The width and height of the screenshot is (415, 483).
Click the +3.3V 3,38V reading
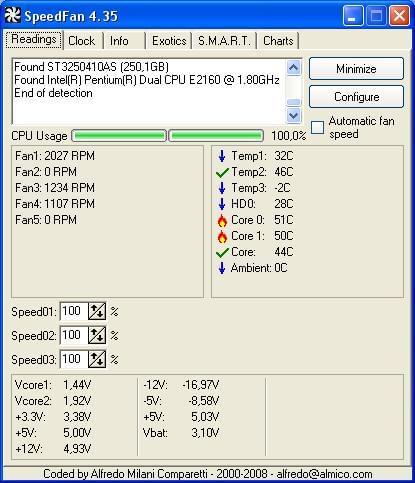point(53,417)
